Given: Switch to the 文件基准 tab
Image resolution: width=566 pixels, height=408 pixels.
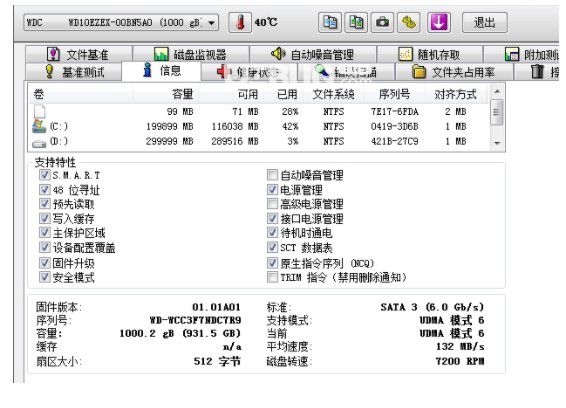Looking at the screenshot, I should (79, 54).
